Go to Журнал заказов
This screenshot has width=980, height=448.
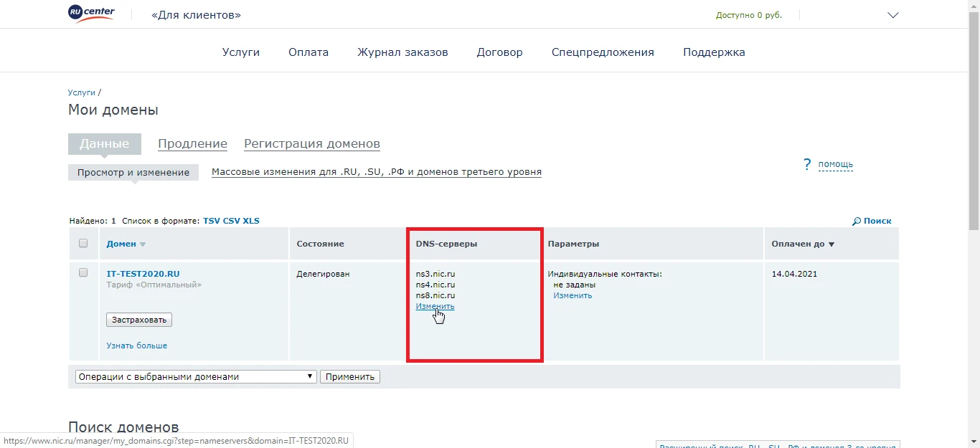[402, 51]
